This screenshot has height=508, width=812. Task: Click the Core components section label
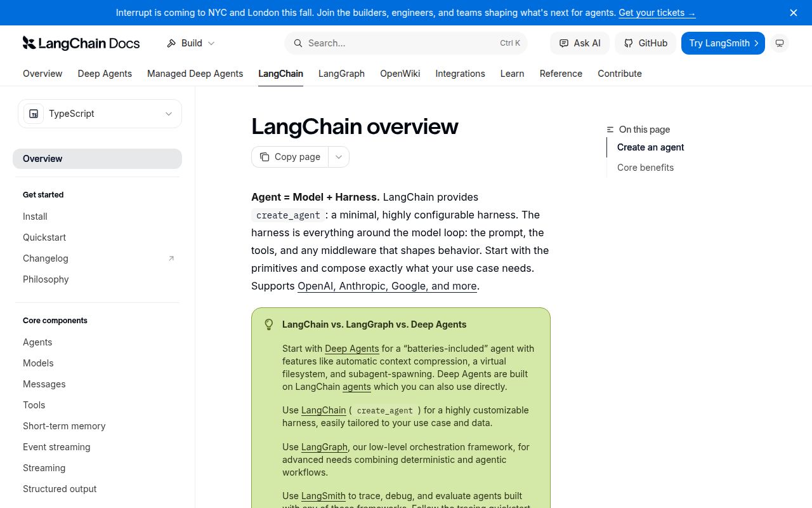point(55,321)
